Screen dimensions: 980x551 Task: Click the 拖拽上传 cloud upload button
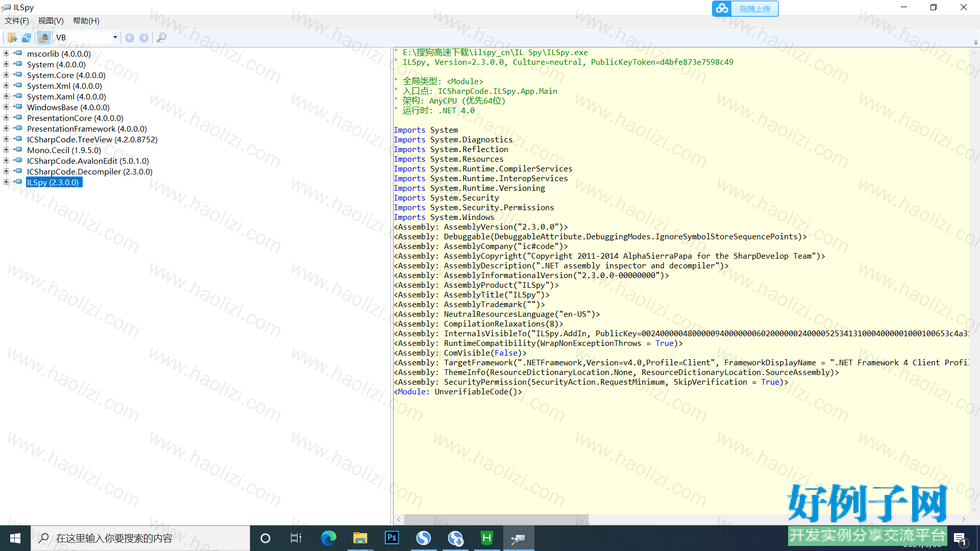745,9
